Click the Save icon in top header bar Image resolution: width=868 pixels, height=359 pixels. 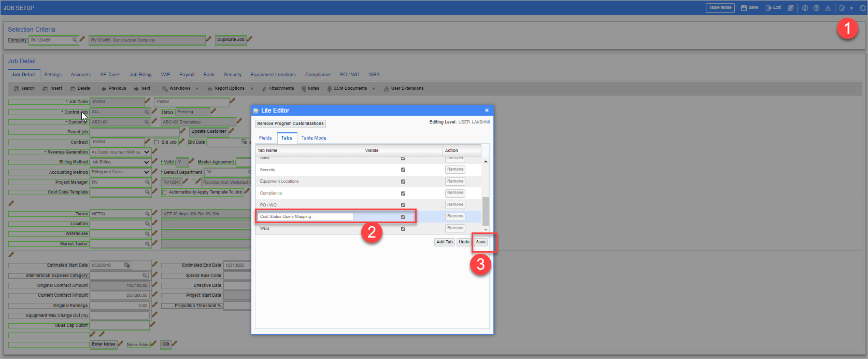pos(744,8)
